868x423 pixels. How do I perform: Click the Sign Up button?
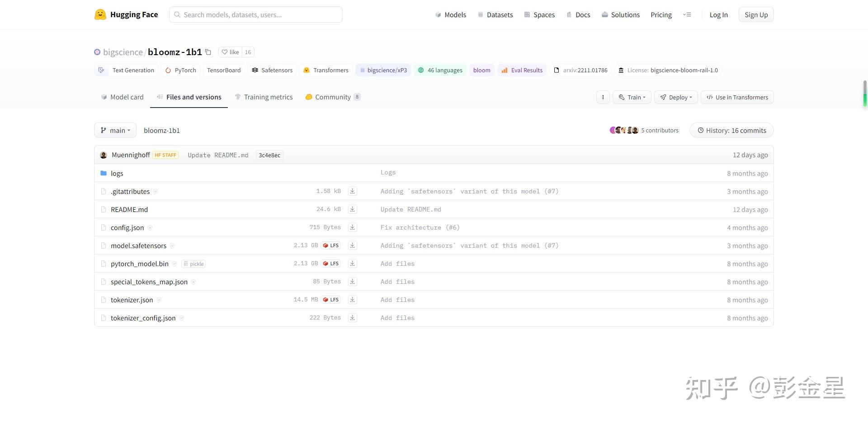point(756,14)
